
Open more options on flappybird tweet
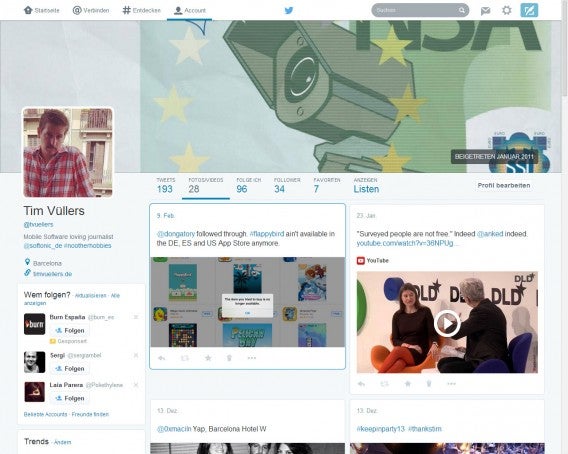(x=252, y=358)
